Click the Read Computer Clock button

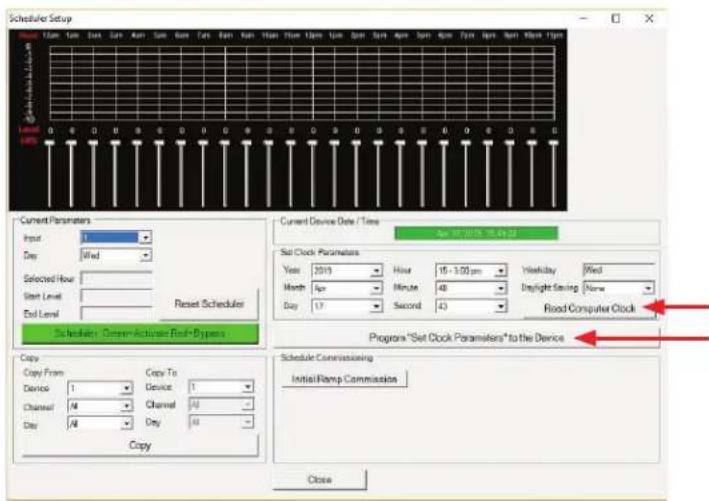tap(590, 309)
